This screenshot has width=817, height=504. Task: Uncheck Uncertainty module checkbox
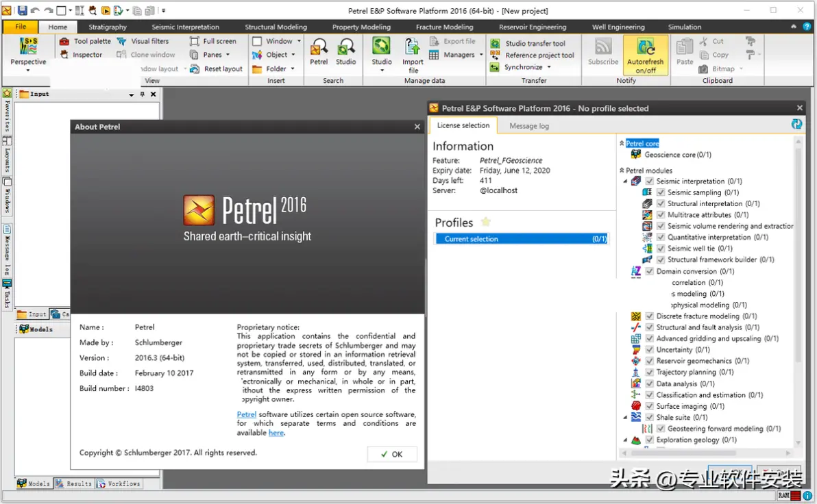(649, 350)
